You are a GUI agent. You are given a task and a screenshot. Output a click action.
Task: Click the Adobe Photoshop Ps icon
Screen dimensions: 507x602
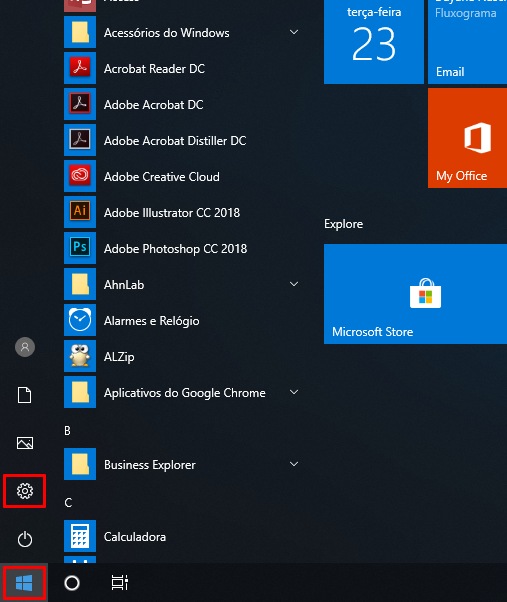click(x=80, y=248)
